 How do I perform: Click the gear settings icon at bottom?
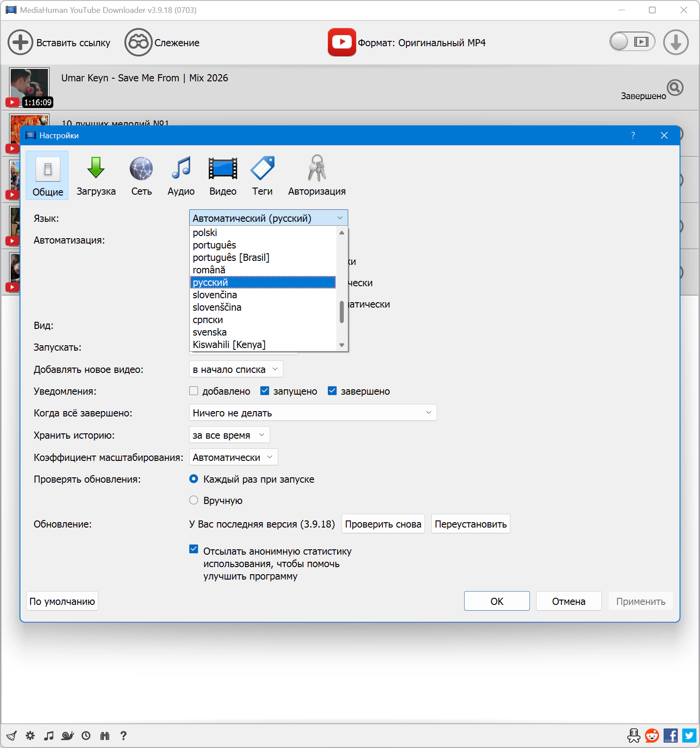coord(30,736)
